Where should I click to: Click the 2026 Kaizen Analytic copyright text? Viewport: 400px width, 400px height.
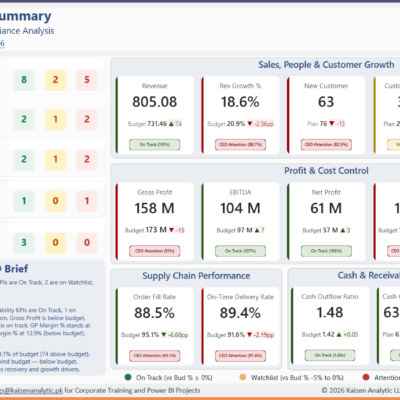pyautogui.click(x=361, y=390)
